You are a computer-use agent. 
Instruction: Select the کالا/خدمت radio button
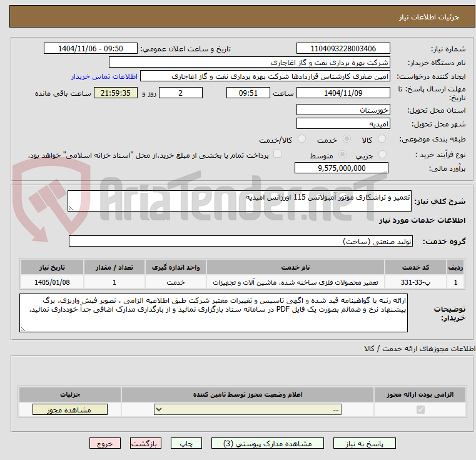tap(301, 139)
